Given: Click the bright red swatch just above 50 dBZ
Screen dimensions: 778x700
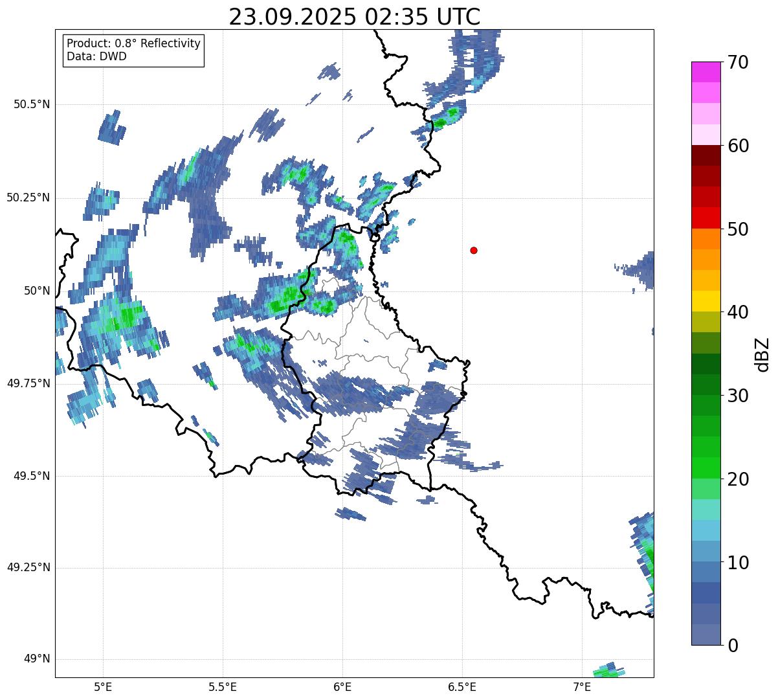Looking at the screenshot, I should pyautogui.click(x=706, y=218).
